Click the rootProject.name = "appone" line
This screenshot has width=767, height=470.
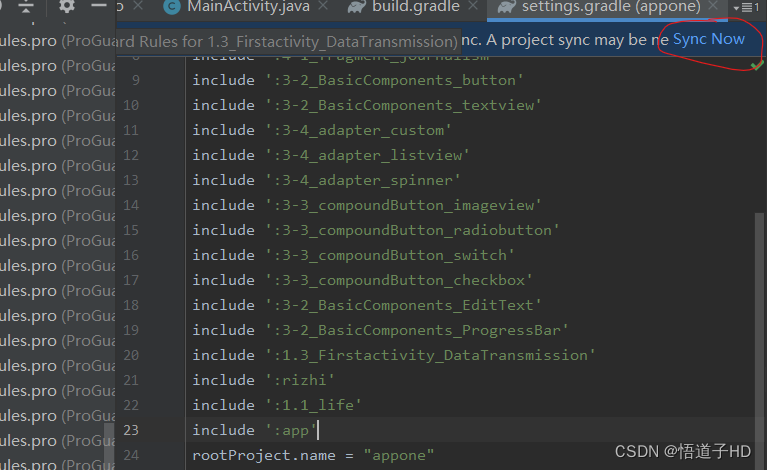[313, 455]
